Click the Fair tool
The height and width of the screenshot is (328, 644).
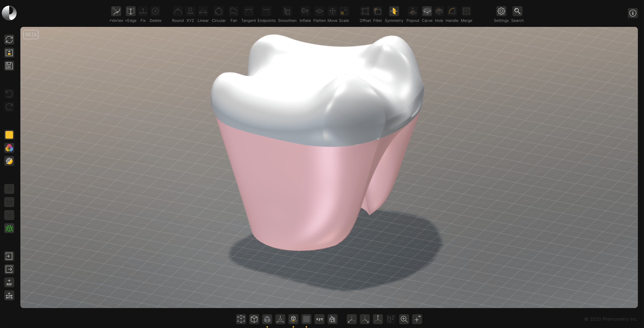point(234,11)
